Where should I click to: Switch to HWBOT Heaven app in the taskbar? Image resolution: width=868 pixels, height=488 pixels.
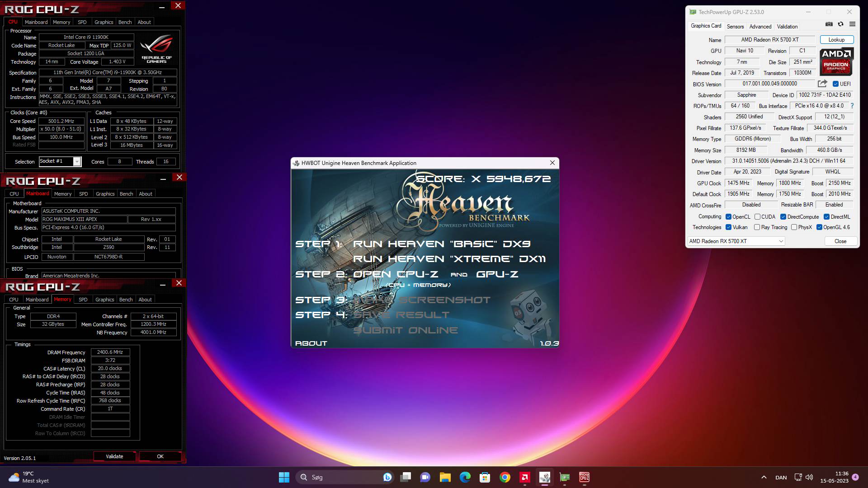pos(545,477)
